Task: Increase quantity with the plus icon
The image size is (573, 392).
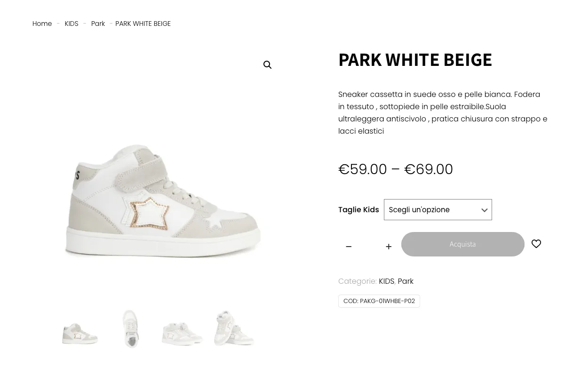Action: [x=389, y=247]
